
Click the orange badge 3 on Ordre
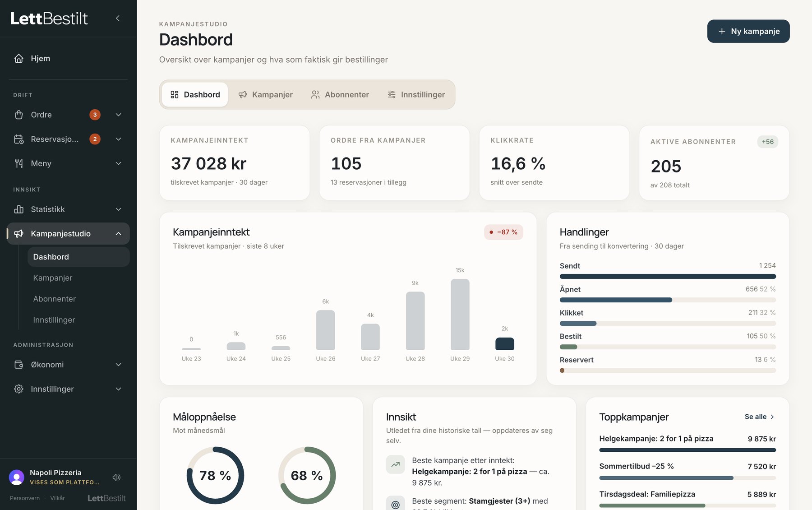(95, 115)
